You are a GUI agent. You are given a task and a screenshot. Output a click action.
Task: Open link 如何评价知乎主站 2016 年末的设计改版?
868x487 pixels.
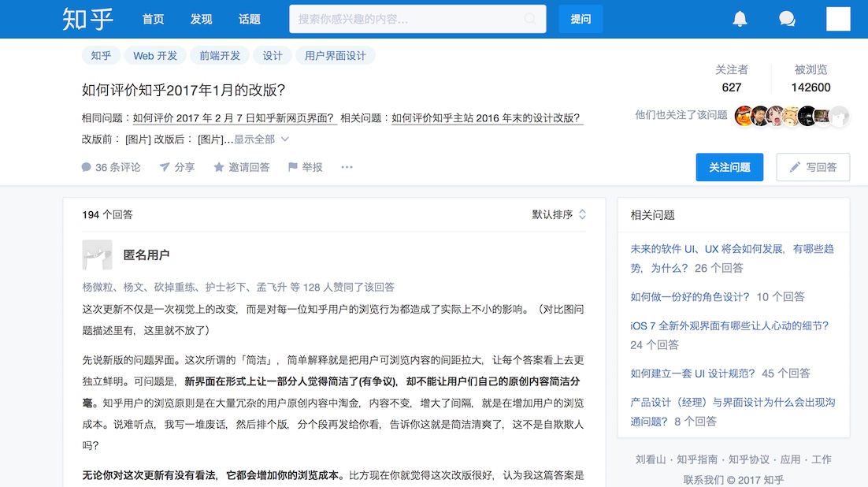(487, 118)
